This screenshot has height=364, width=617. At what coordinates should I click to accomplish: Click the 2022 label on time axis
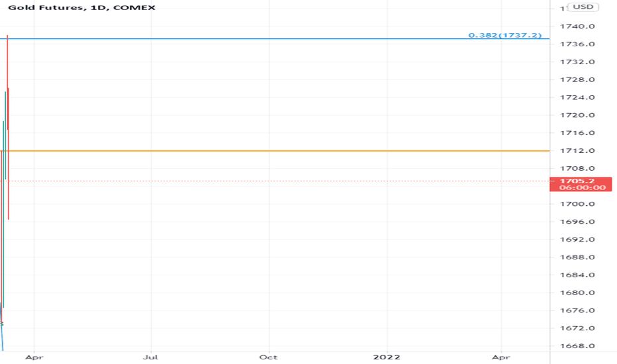387,357
